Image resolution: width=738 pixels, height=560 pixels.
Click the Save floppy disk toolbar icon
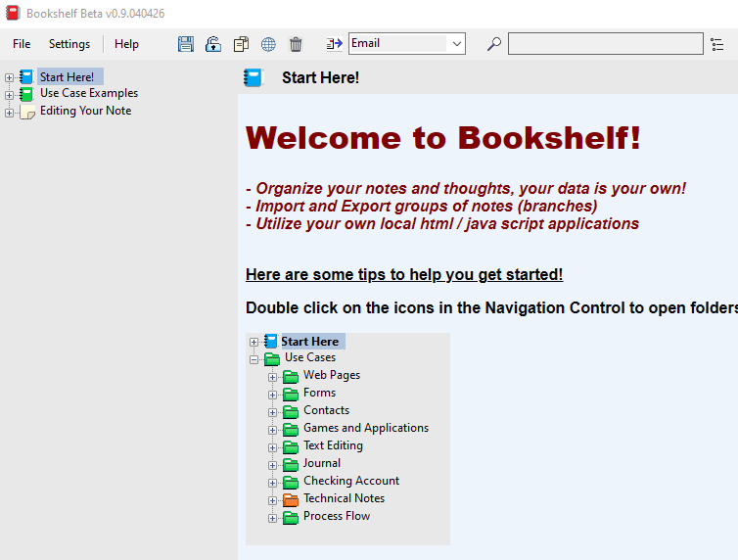pyautogui.click(x=186, y=44)
